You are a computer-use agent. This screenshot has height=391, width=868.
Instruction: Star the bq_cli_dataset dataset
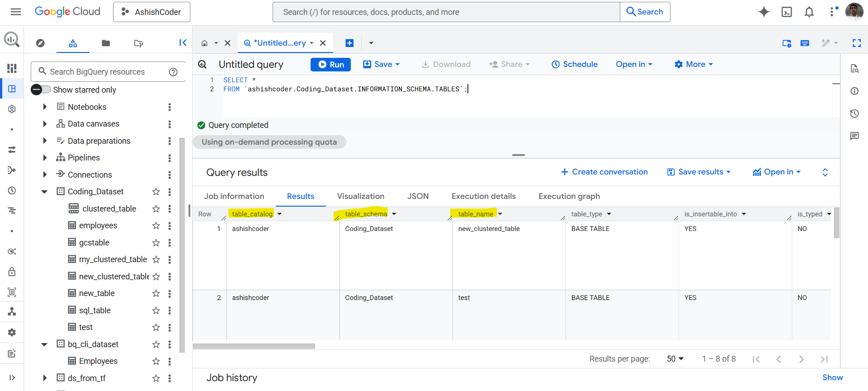tap(156, 344)
